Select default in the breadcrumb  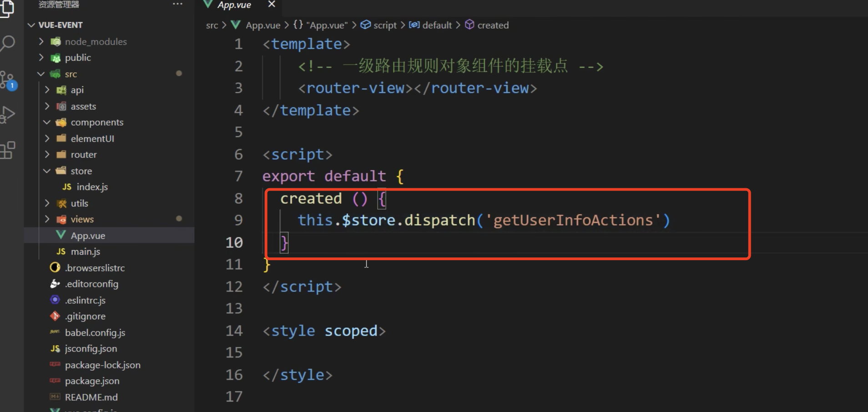437,25
